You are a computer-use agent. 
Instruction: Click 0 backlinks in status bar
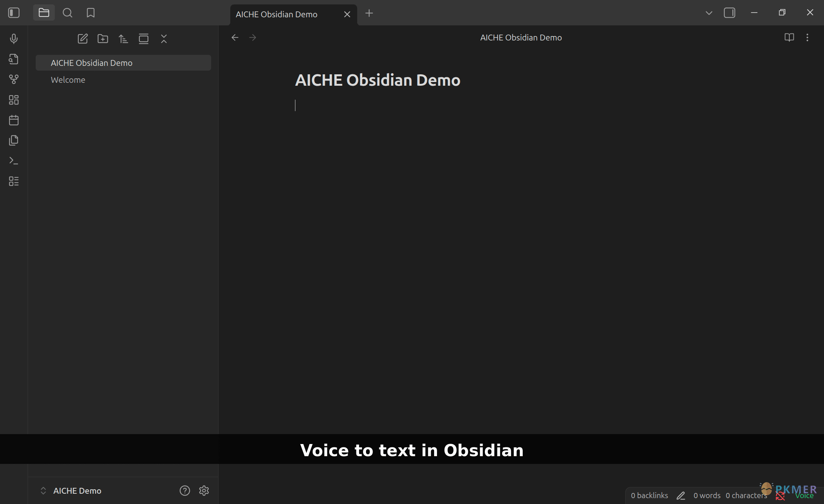[649, 496]
